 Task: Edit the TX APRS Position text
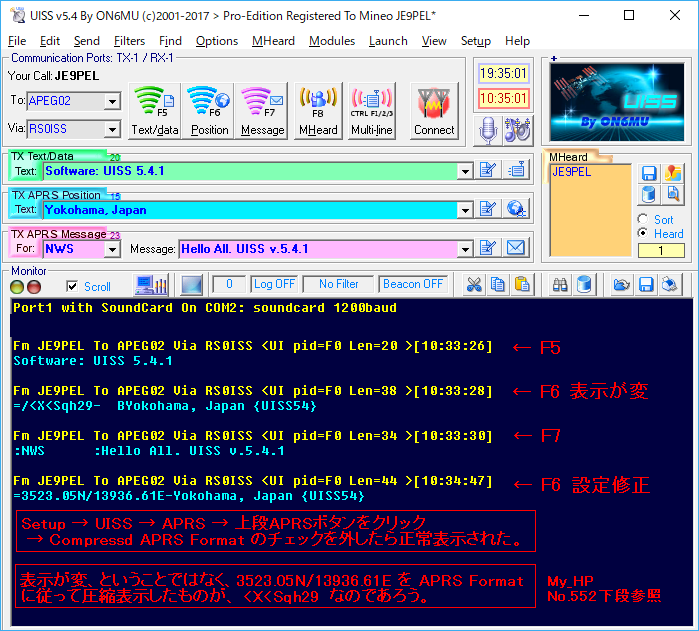[x=488, y=209]
